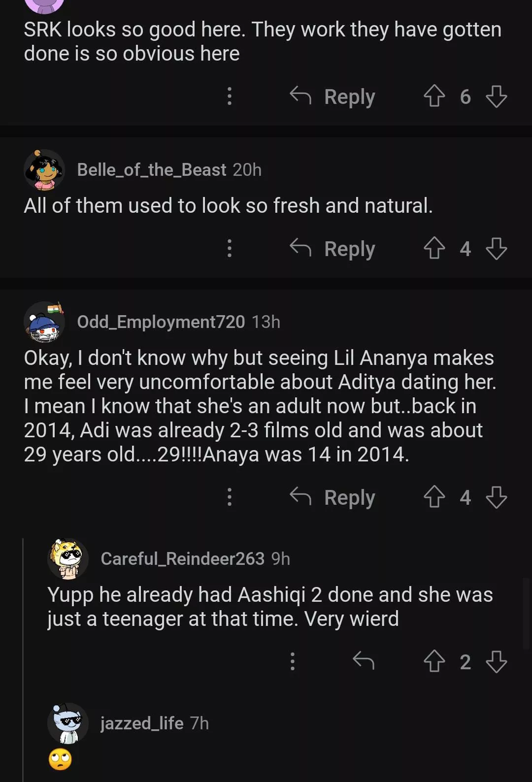This screenshot has height=782, width=532.
Task: Tap jazzed_life's avatar image
Action: coord(67,723)
